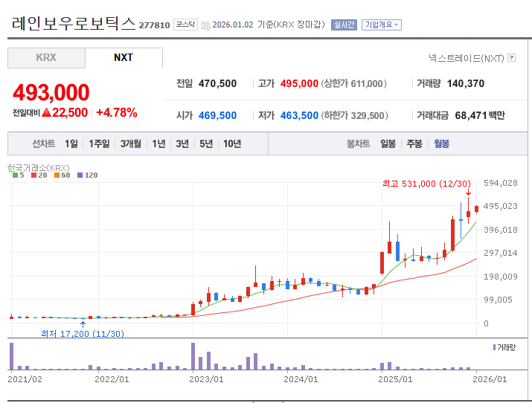Click the 넥스트레이드(NXT) help question icon

[x=511, y=58]
